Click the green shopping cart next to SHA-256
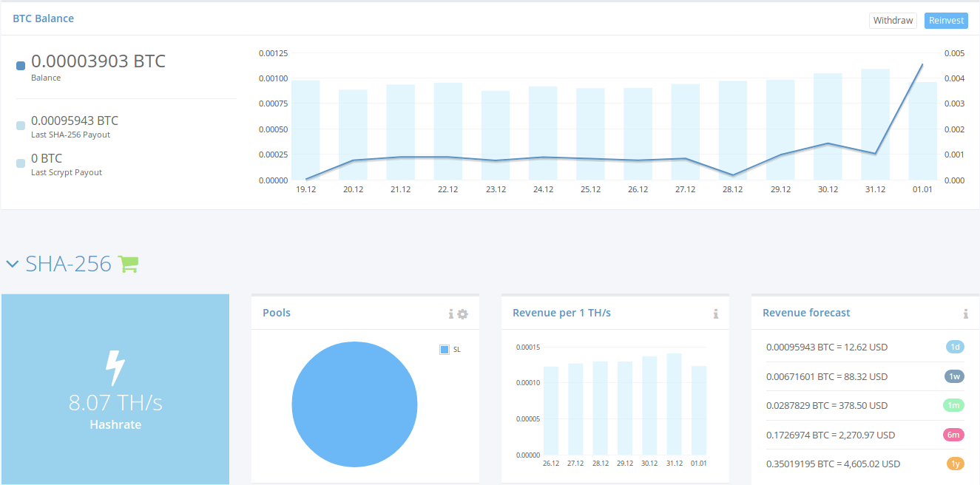Image resolution: width=980 pixels, height=485 pixels. (x=129, y=264)
